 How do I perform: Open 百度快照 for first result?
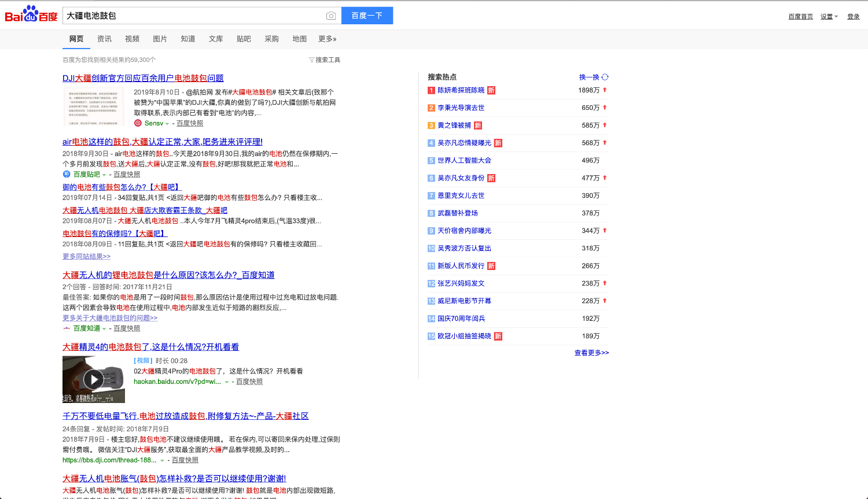(x=190, y=123)
